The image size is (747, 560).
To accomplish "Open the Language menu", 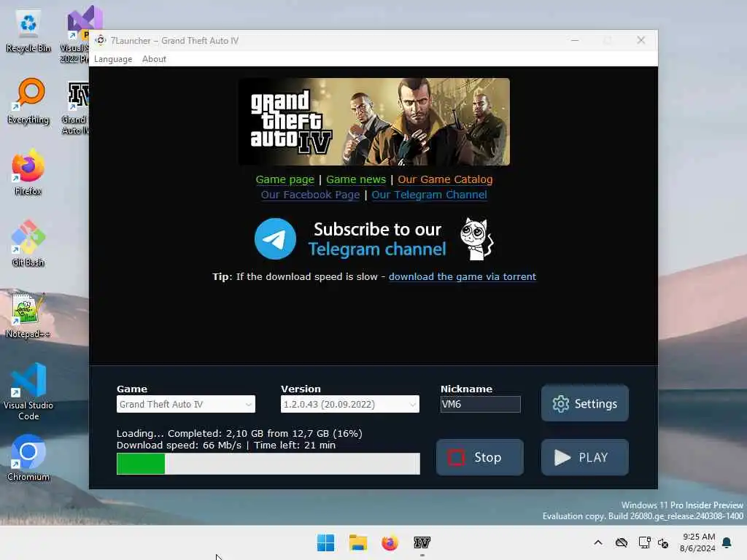I will tap(113, 59).
